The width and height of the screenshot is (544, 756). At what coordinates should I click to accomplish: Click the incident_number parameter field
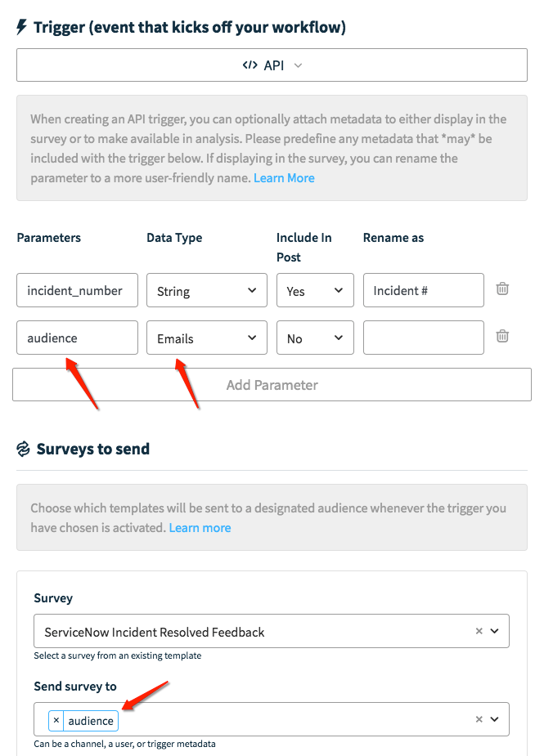[77, 290]
